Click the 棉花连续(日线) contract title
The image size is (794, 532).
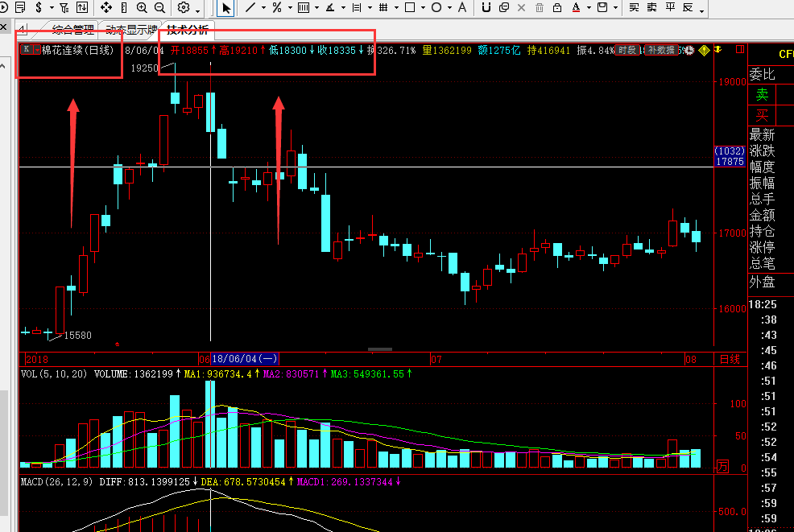[77, 50]
